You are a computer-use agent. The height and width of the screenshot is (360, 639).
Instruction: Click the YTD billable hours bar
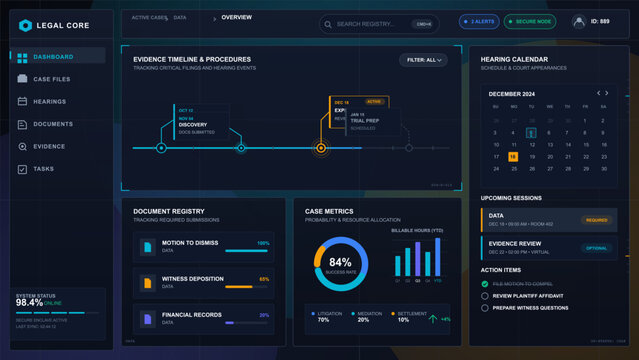tap(438, 258)
